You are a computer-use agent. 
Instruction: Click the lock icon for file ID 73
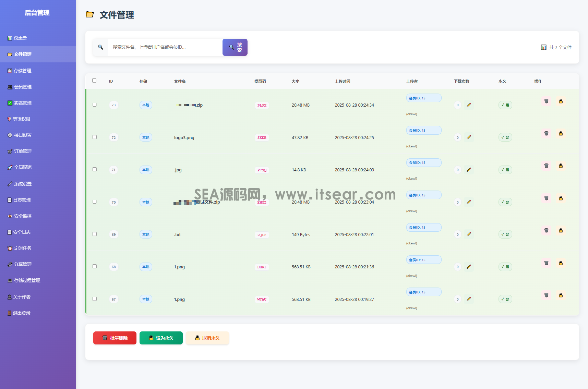click(x=561, y=101)
